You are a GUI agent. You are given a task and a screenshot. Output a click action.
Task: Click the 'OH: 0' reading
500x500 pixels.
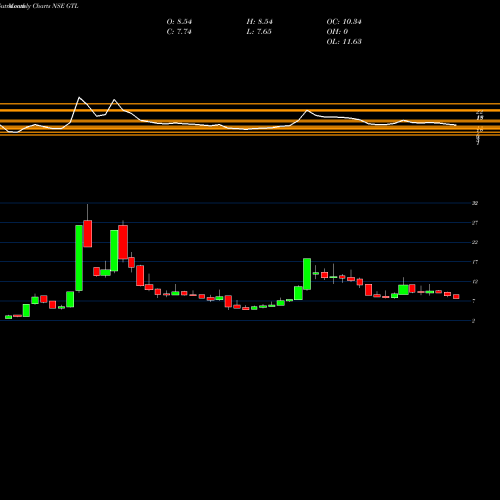337,32
